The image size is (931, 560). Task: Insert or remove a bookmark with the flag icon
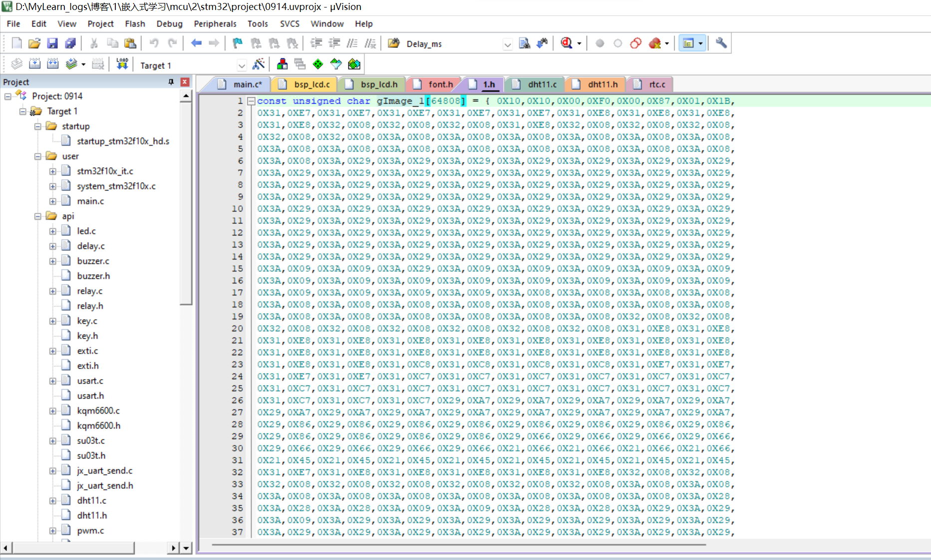[x=238, y=43]
